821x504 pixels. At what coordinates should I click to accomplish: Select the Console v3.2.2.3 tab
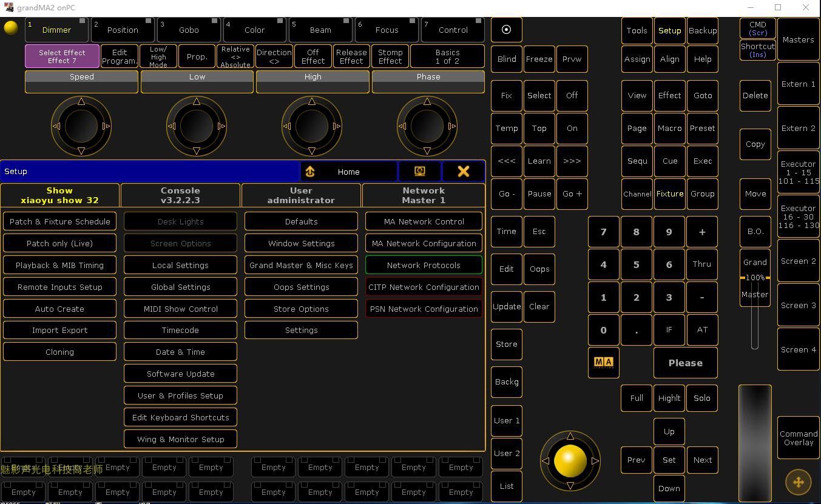tap(180, 195)
